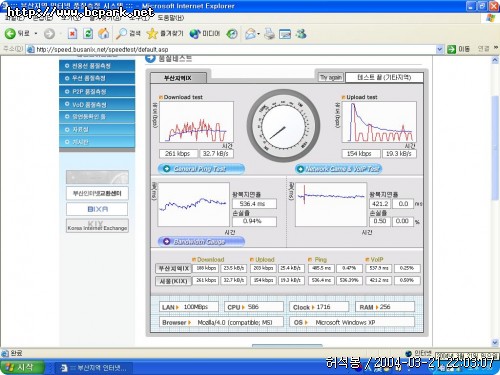Select the 부산지역 인터넷 taskbar window button
The width and height of the screenshot is (500, 375).
tap(94, 368)
